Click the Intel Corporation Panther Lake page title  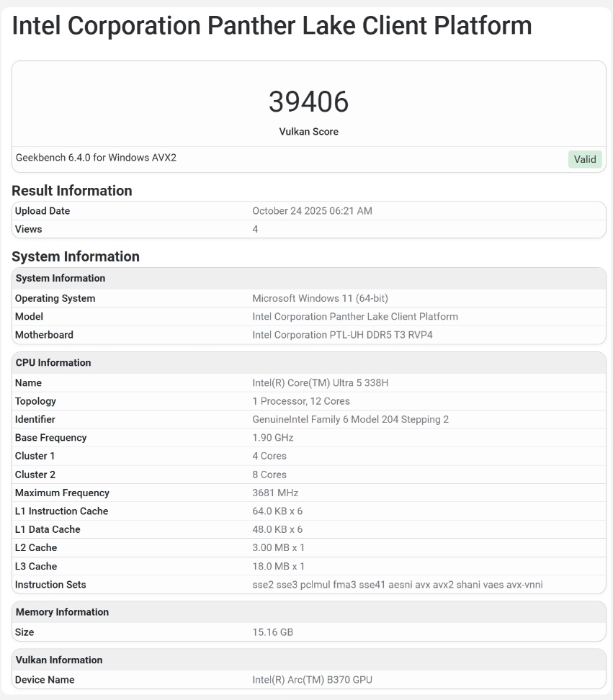(272, 26)
